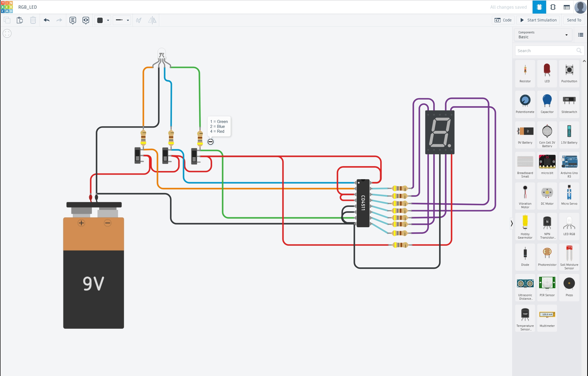The width and height of the screenshot is (588, 376).
Task: Click the Tinkercad logo
Action: tap(7, 7)
